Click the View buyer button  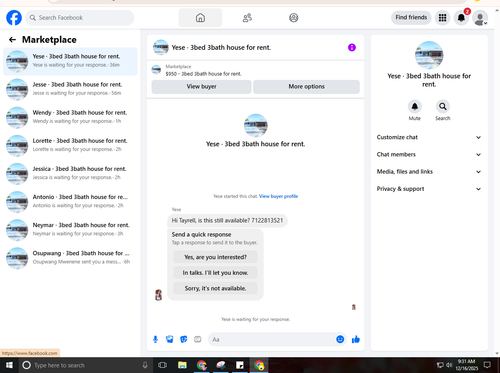(201, 87)
